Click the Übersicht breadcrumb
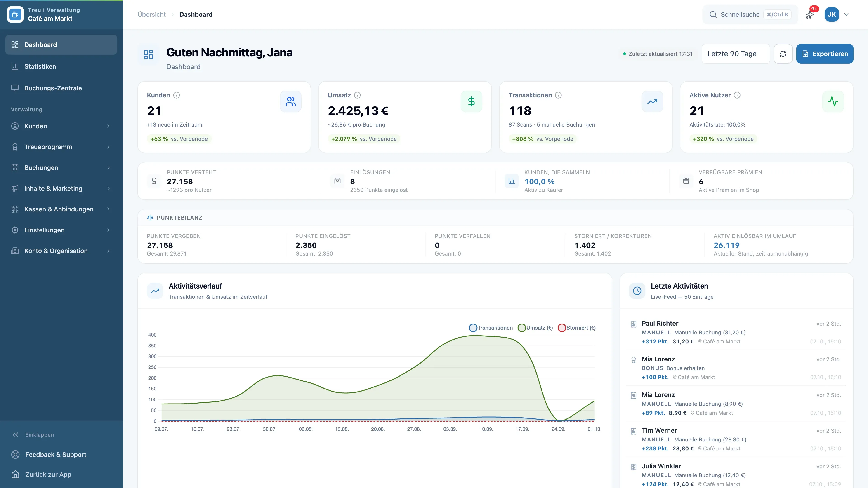Viewport: 868px width, 488px height. tap(152, 14)
